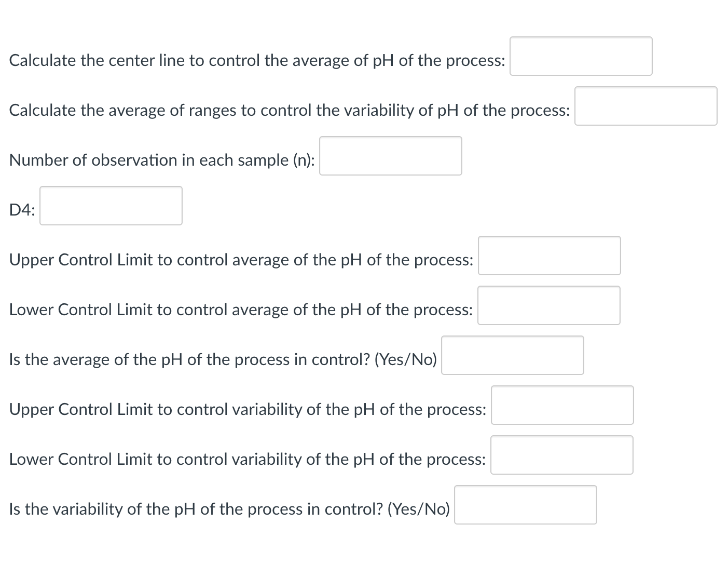
Task: Focus the Lower Control Limit average field
Action: (548, 305)
